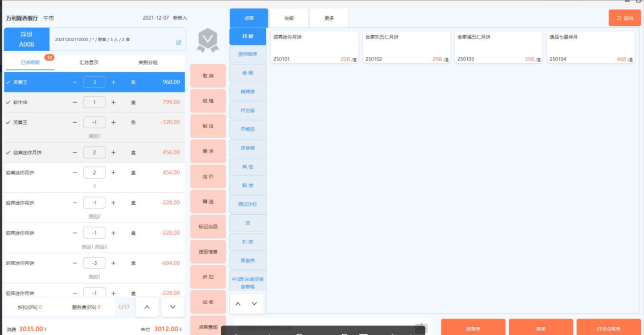Click the plus icon for the 456.00 checked 迎宾迷你月饼
644x335 pixels.
[113, 152]
